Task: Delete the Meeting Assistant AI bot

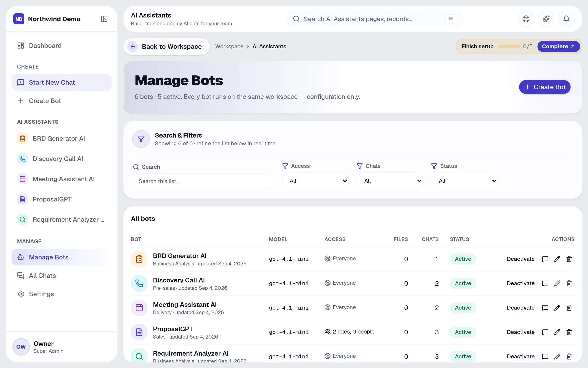Action: [x=569, y=308]
